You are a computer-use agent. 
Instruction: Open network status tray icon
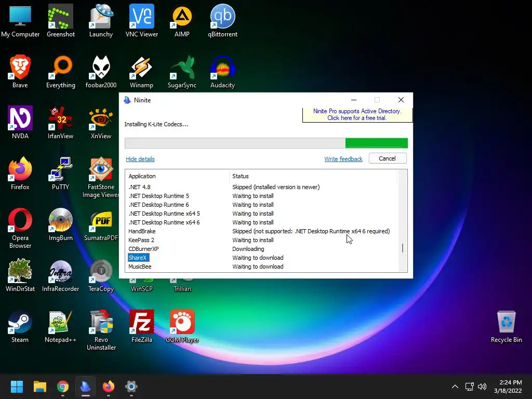click(x=470, y=387)
